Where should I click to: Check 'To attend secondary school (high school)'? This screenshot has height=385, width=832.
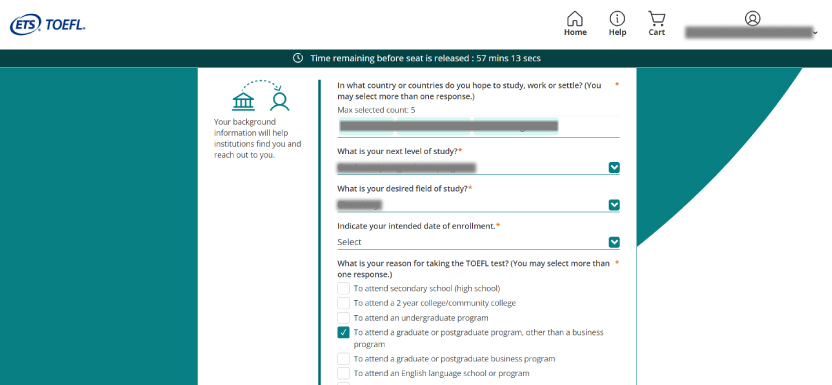point(343,288)
